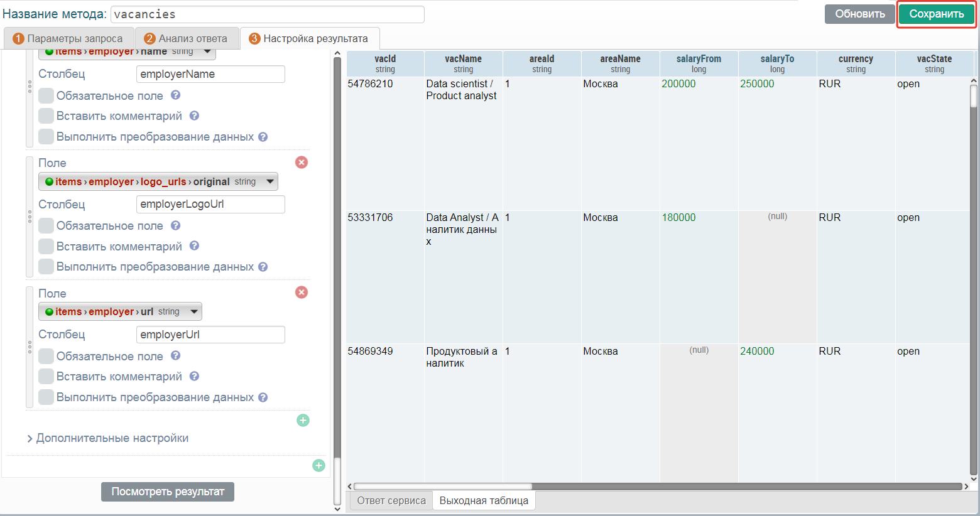Image resolution: width=980 pixels, height=516 pixels.
Task: Enable Обязательное поле for employerName column
Action: pos(46,96)
